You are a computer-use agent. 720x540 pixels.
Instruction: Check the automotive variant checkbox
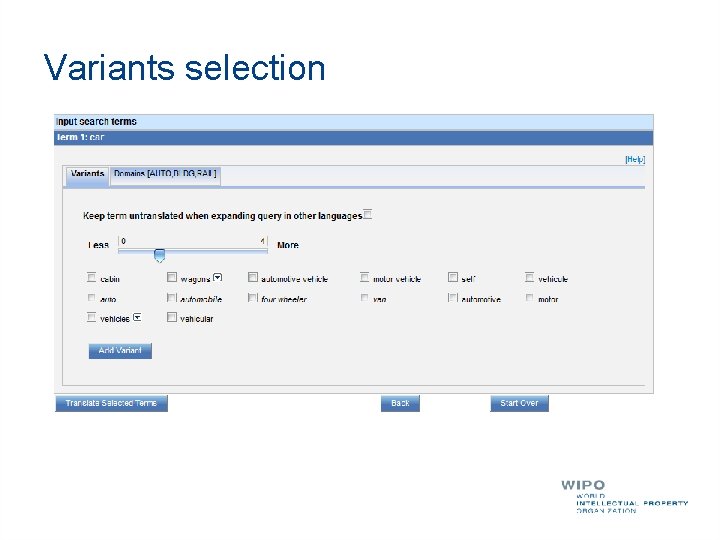click(453, 298)
